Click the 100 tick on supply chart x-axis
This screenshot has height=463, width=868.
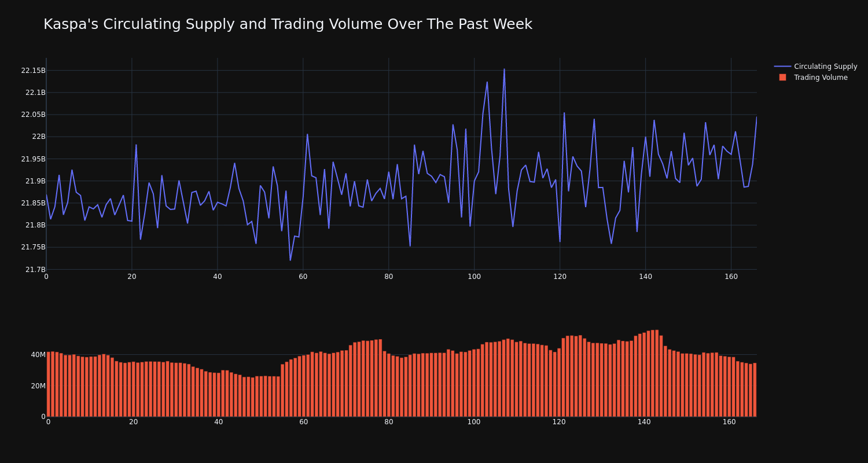[474, 277]
